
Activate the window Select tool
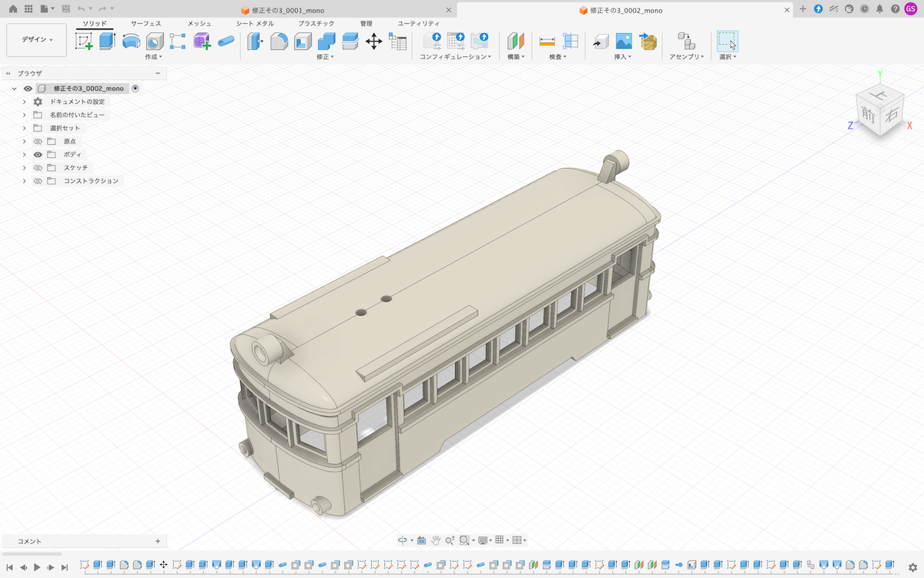click(x=727, y=42)
